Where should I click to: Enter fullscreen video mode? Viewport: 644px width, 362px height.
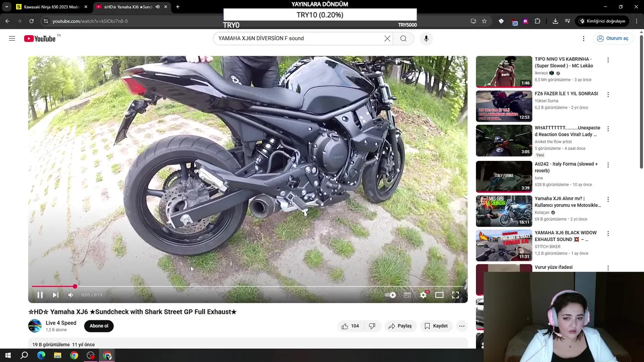pos(455,295)
